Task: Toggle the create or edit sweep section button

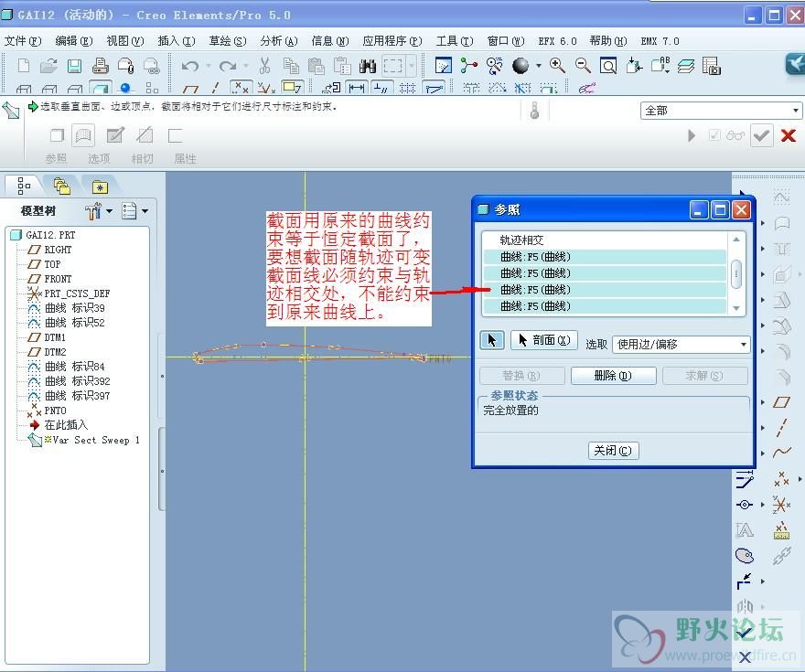Action: pos(114,136)
